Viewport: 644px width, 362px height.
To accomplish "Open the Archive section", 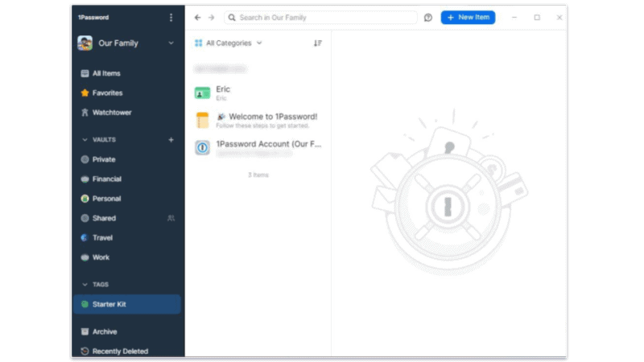I will [x=126, y=331].
